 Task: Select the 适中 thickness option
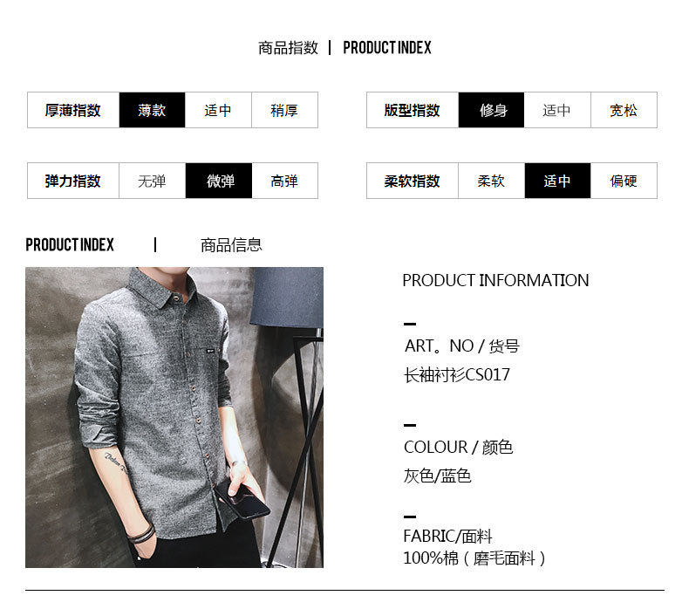click(218, 110)
